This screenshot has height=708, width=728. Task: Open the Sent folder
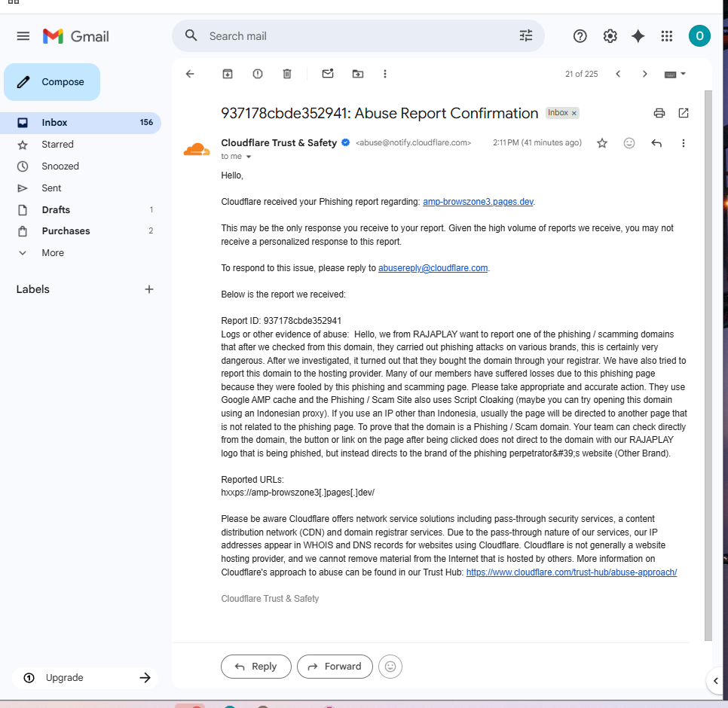coord(81,188)
